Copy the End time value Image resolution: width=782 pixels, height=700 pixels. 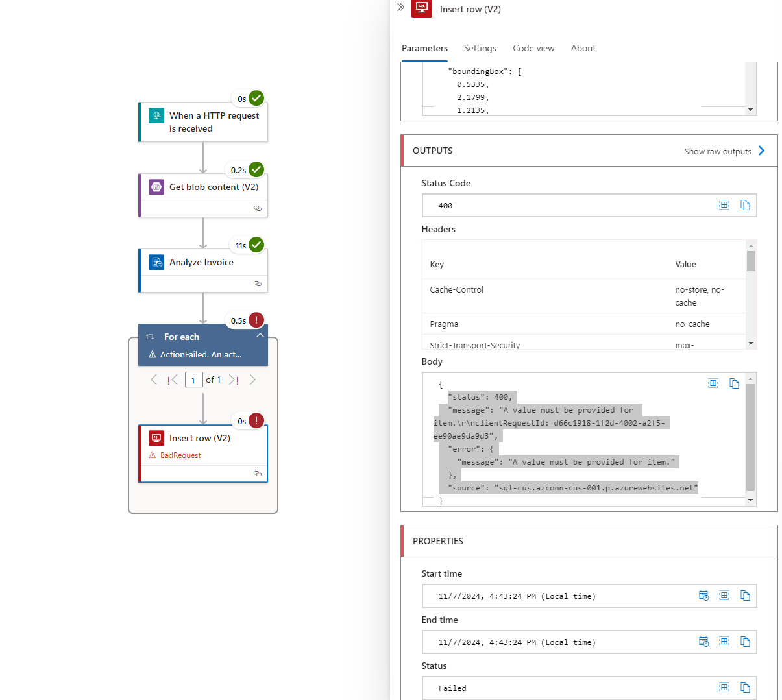[x=745, y=642]
